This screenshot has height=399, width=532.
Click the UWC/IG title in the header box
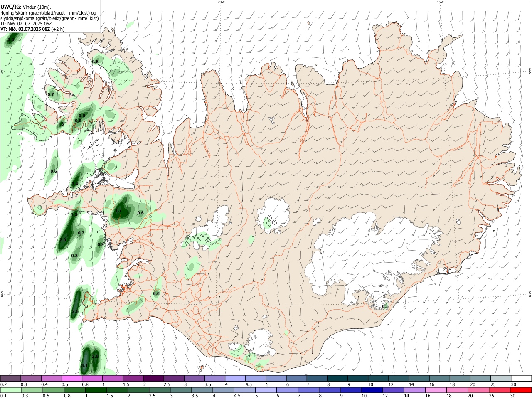pos(10,7)
